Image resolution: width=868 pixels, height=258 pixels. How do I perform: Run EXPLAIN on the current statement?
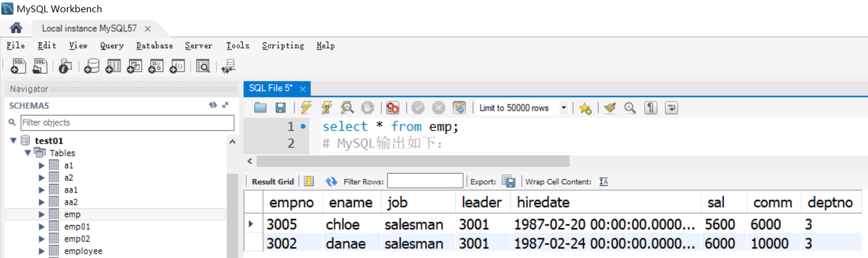pos(347,108)
